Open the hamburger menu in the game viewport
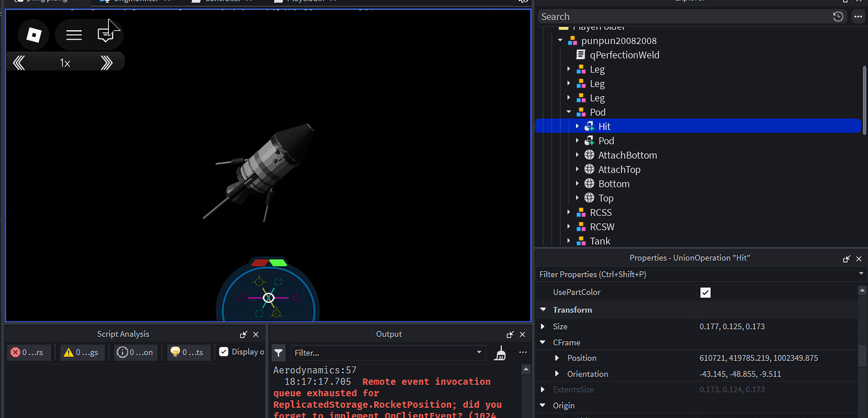This screenshot has width=868, height=418. click(74, 35)
